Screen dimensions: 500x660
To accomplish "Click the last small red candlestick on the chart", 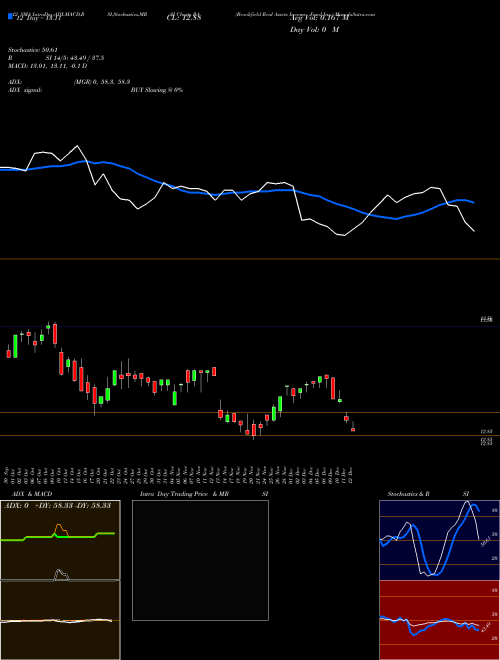I will (x=353, y=428).
